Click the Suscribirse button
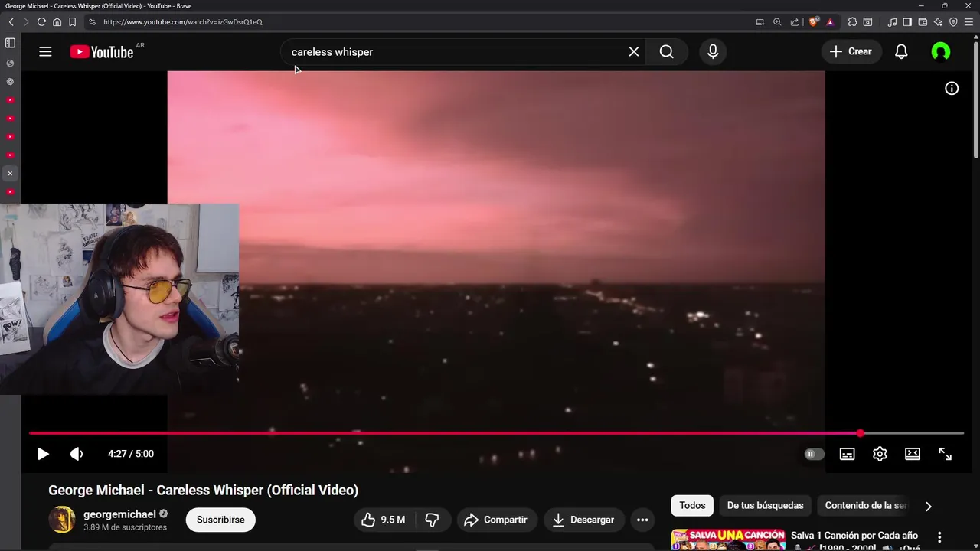This screenshot has height=551, width=980. pyautogui.click(x=220, y=520)
